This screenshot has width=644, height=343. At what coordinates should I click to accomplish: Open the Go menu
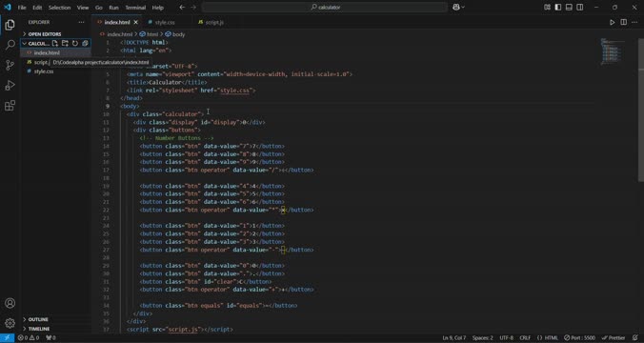(x=98, y=8)
